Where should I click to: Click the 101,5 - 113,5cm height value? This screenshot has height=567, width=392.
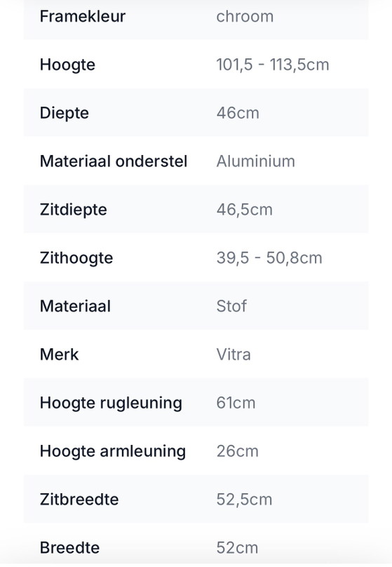click(273, 65)
